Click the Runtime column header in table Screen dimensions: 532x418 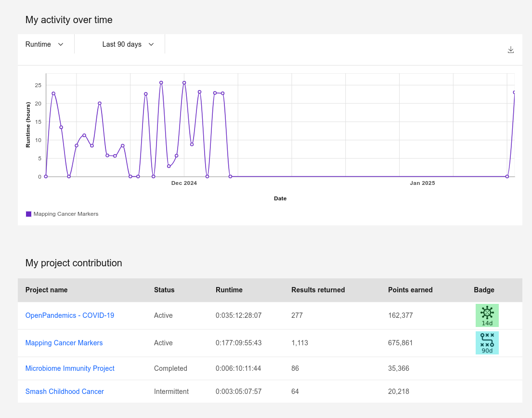229,290
